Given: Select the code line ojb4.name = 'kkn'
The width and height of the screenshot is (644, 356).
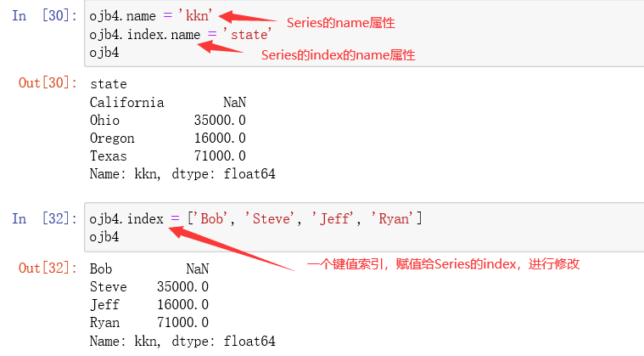Looking at the screenshot, I should [x=151, y=15].
